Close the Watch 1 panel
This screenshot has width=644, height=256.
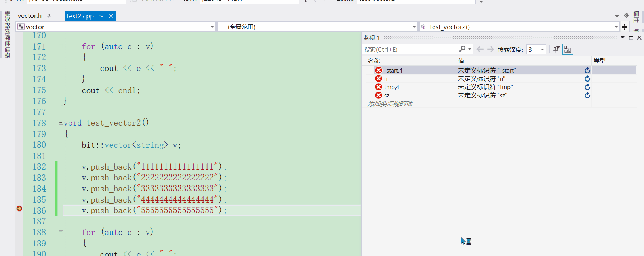(639, 38)
